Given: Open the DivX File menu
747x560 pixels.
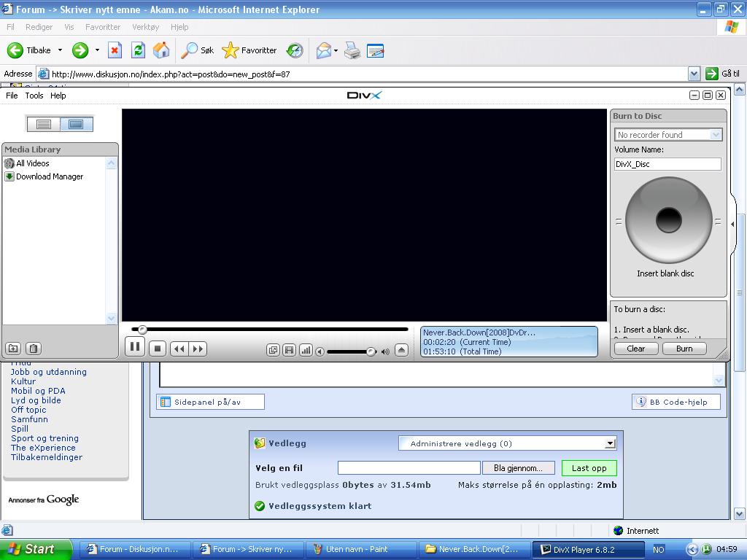Looking at the screenshot, I should pyautogui.click(x=12, y=96).
